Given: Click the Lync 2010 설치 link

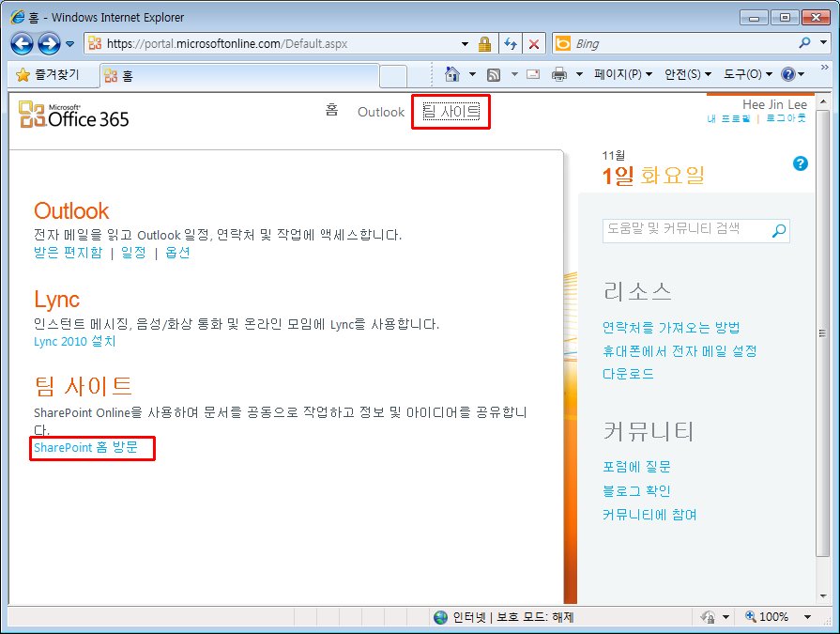Looking at the screenshot, I should pos(74,341).
